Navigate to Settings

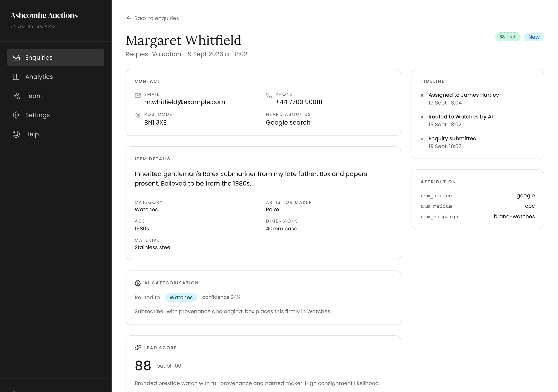[55, 115]
